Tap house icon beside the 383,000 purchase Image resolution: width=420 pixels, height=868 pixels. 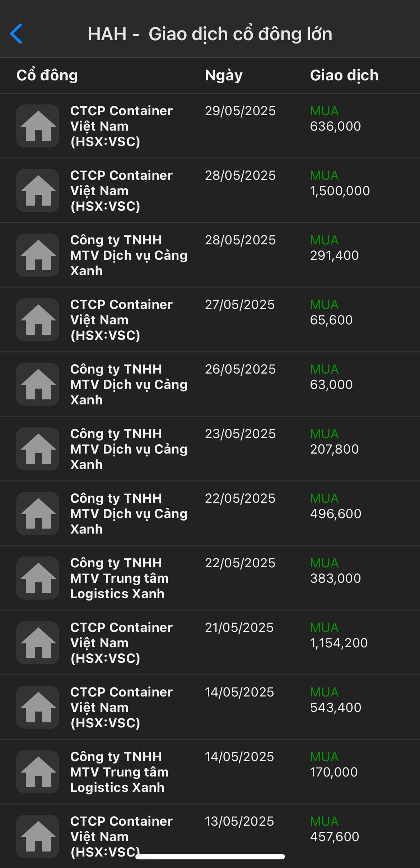[38, 578]
